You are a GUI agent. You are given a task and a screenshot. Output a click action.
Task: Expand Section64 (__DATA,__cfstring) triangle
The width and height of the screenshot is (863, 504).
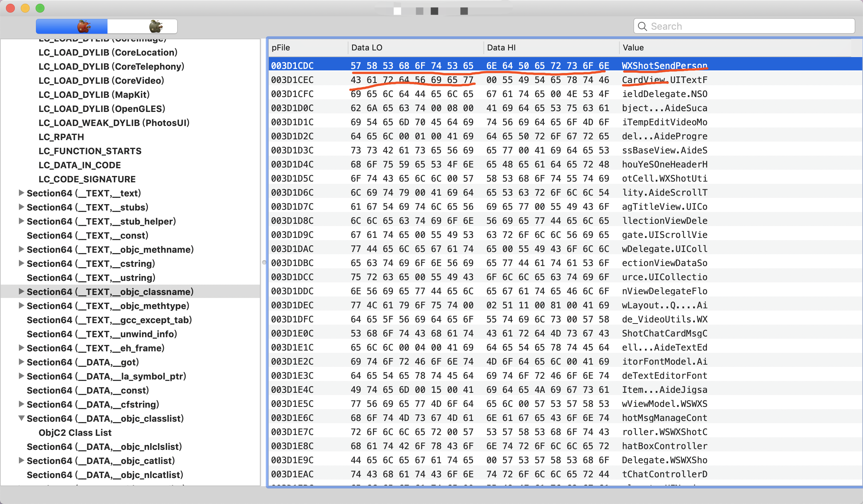coord(22,404)
